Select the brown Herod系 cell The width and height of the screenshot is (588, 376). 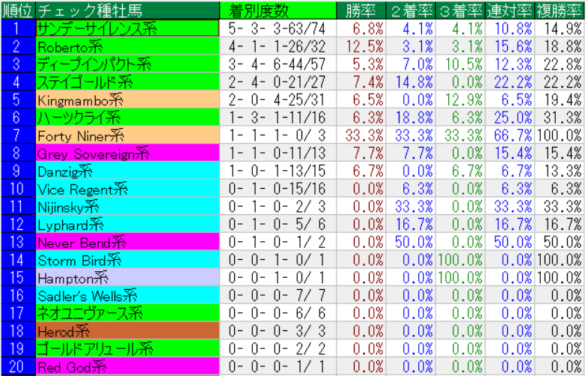[x=127, y=331]
